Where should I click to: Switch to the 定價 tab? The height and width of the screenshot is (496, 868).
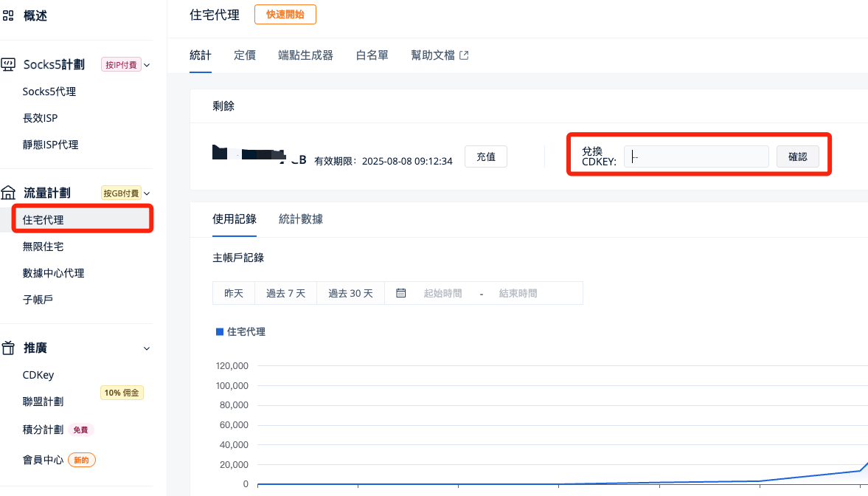click(245, 55)
